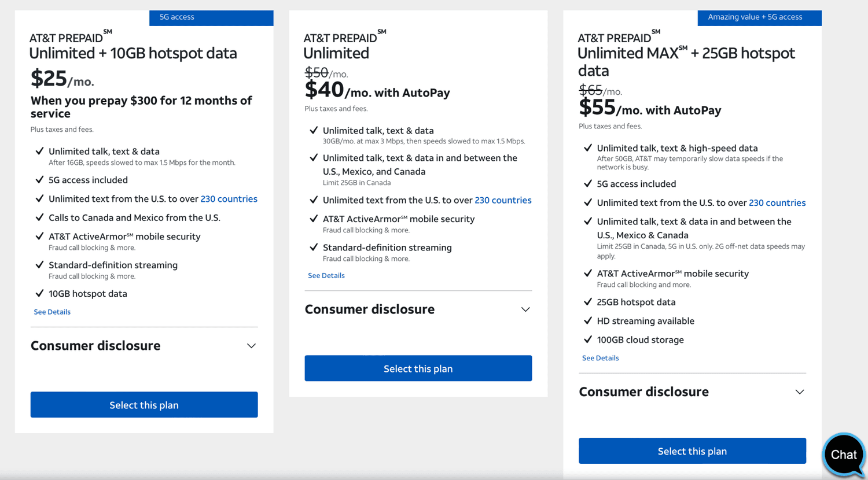
Task: Click AT&T ActiveArmor mobile security in $40 plan
Action: (x=399, y=219)
